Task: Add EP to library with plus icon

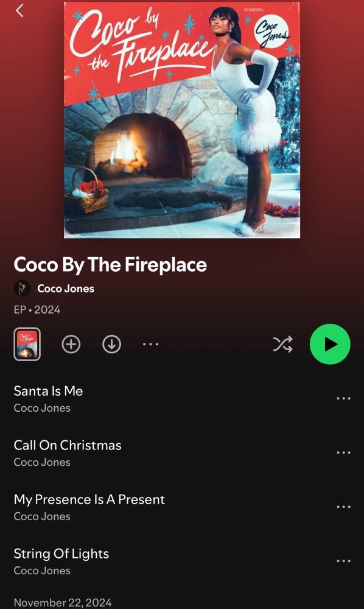Action: pos(71,344)
